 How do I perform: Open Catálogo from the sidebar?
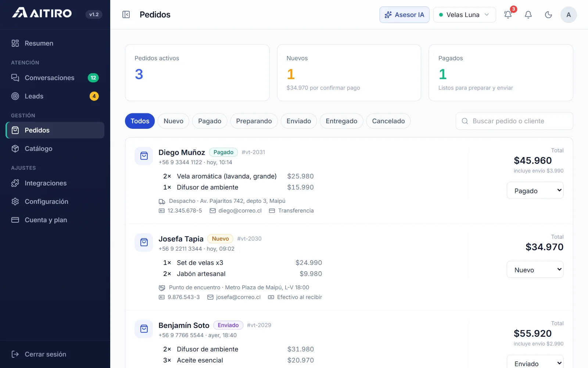[x=55, y=149]
